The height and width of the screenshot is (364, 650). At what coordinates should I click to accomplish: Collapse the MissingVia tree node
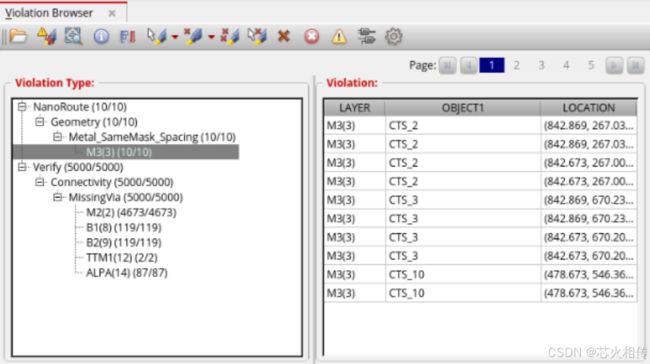coord(58,197)
